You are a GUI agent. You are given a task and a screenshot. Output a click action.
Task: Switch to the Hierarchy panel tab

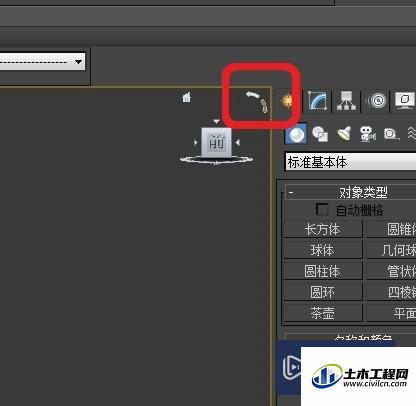347,100
